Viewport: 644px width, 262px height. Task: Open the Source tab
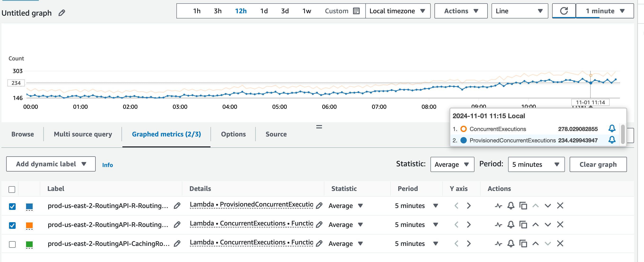coord(276,134)
